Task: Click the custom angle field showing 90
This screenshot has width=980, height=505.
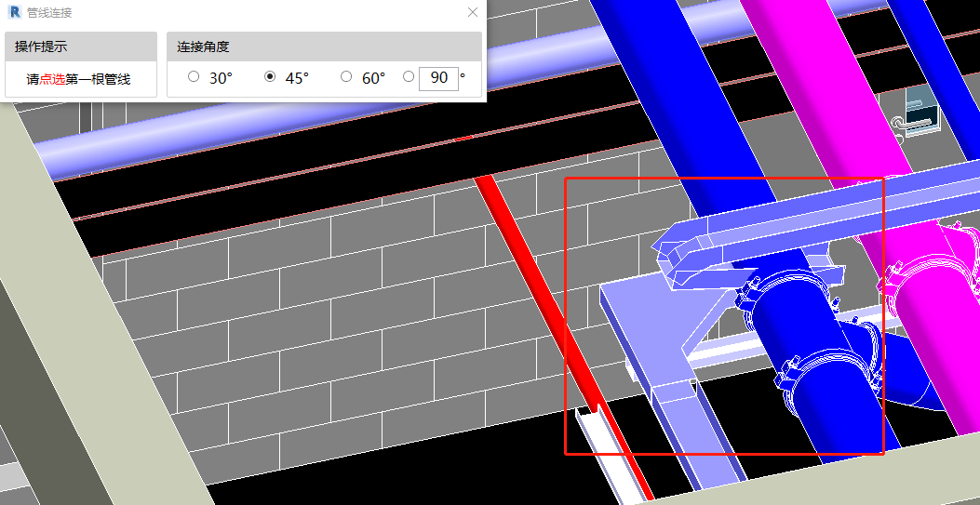Action: pos(438,78)
